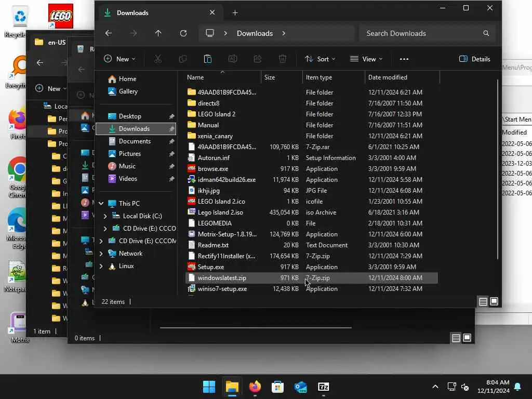Select the Autorun.inf file
Viewport: 532px width, 399px height.
tap(312, 158)
